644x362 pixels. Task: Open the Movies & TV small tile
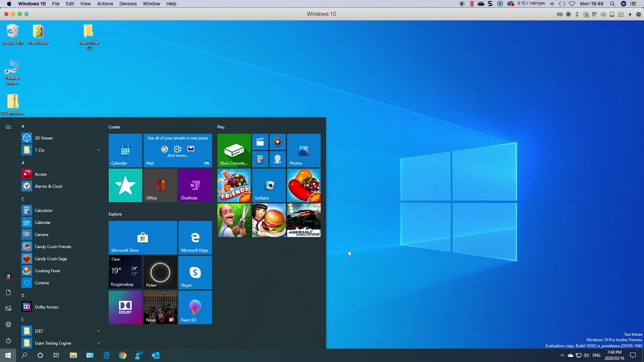(x=260, y=142)
